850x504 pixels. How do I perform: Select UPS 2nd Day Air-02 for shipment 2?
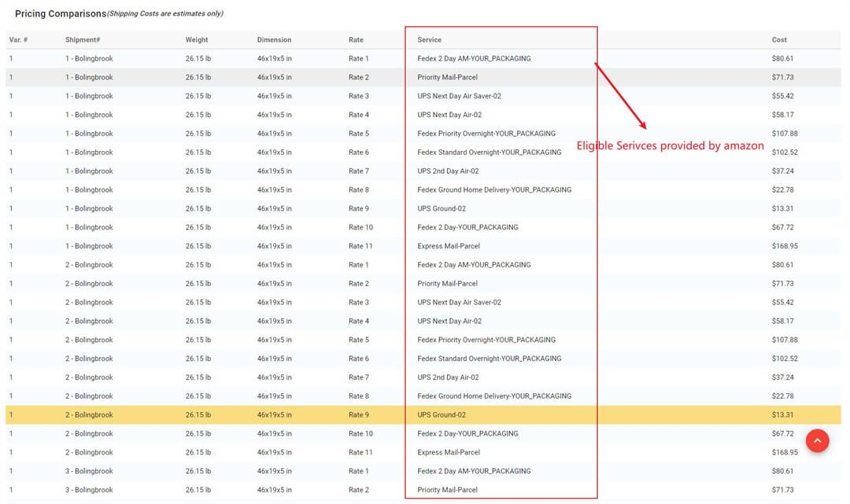(x=449, y=378)
